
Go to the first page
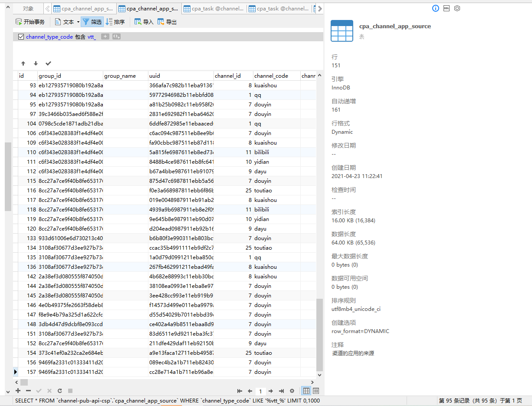click(240, 391)
